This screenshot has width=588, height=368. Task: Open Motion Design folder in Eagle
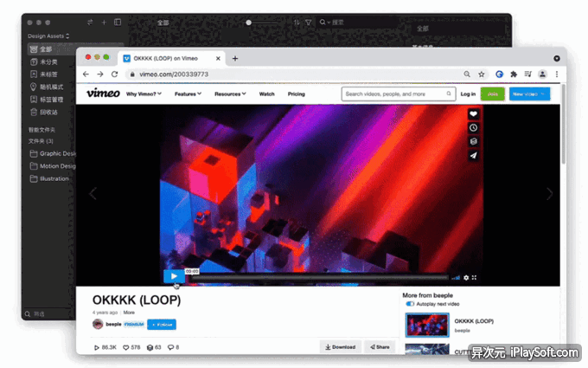coord(52,166)
